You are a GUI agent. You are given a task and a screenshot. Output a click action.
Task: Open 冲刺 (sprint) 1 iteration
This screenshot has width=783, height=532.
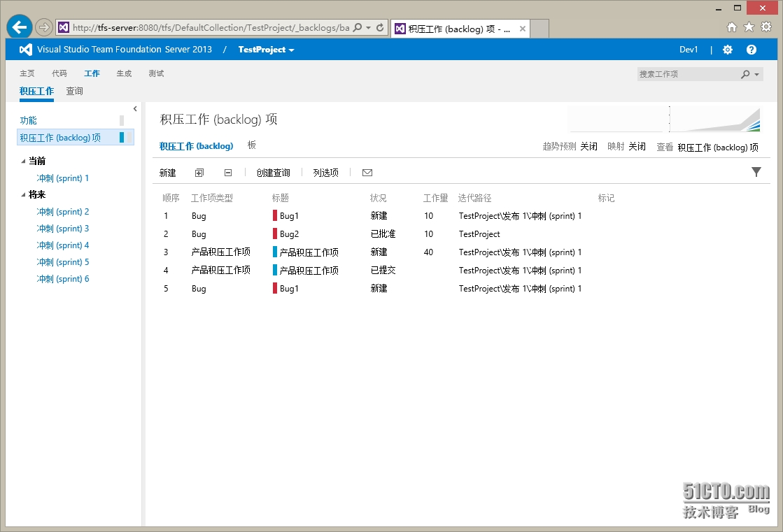point(62,178)
